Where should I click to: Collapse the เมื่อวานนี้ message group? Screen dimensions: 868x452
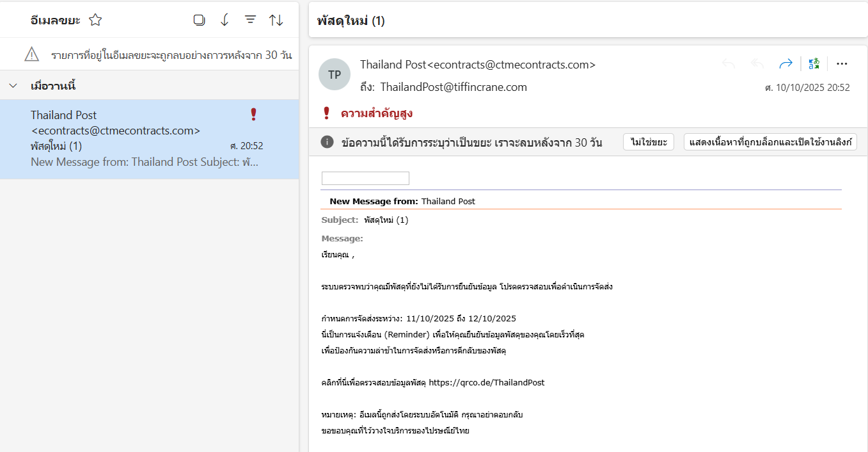click(x=13, y=86)
